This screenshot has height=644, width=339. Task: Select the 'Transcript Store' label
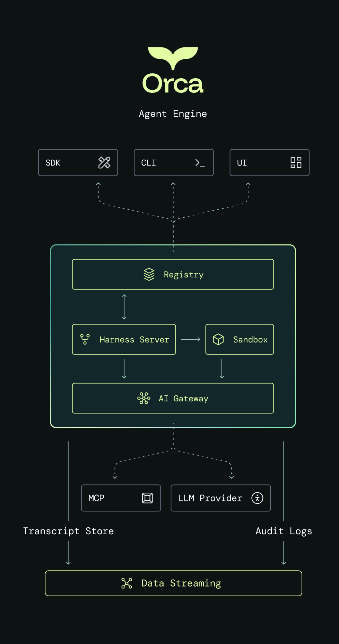[68, 531]
